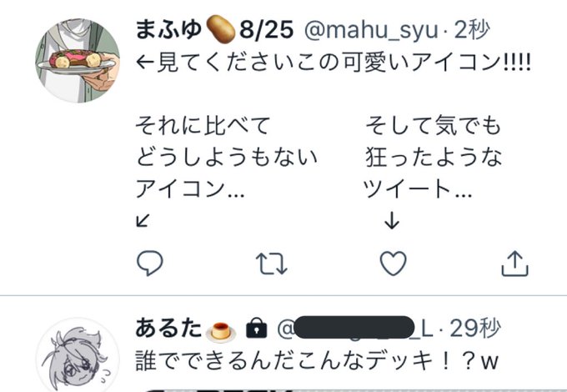Viewport: 567px width, 392px height.
Task: Click the blacked-out handle of あるた
Action: pyautogui.click(x=354, y=328)
